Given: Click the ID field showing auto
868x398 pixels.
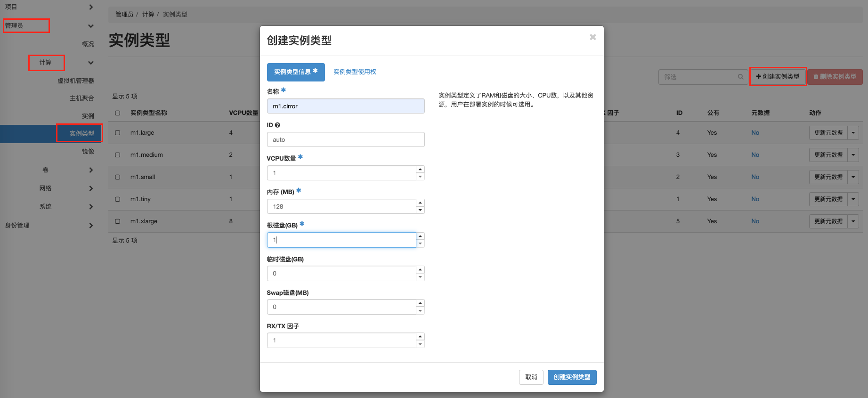Looking at the screenshot, I should [346, 139].
